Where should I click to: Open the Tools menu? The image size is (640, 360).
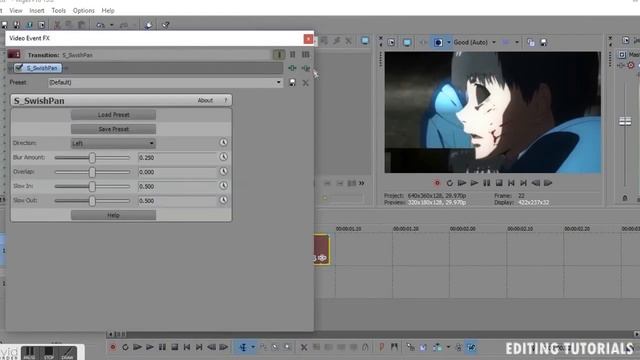(x=58, y=11)
